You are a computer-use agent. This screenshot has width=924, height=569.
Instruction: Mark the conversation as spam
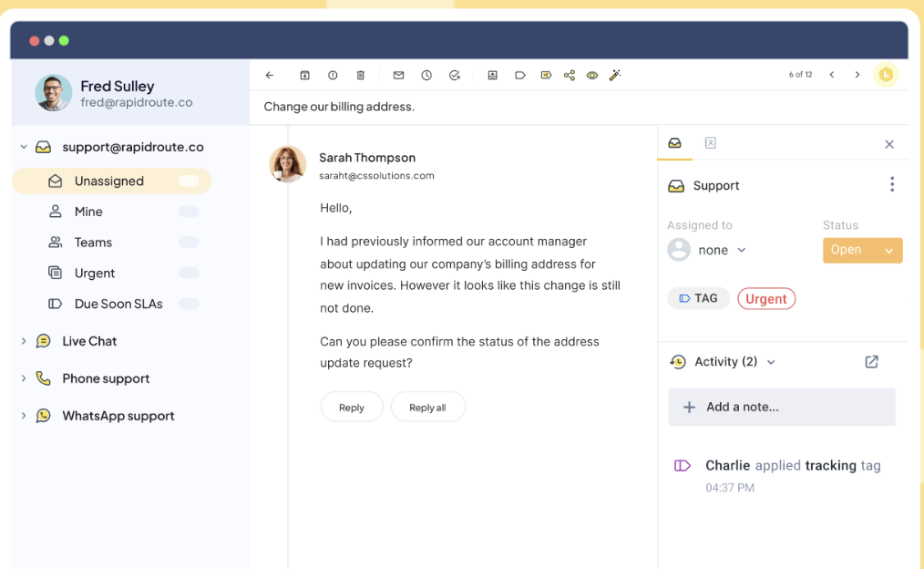coord(333,75)
